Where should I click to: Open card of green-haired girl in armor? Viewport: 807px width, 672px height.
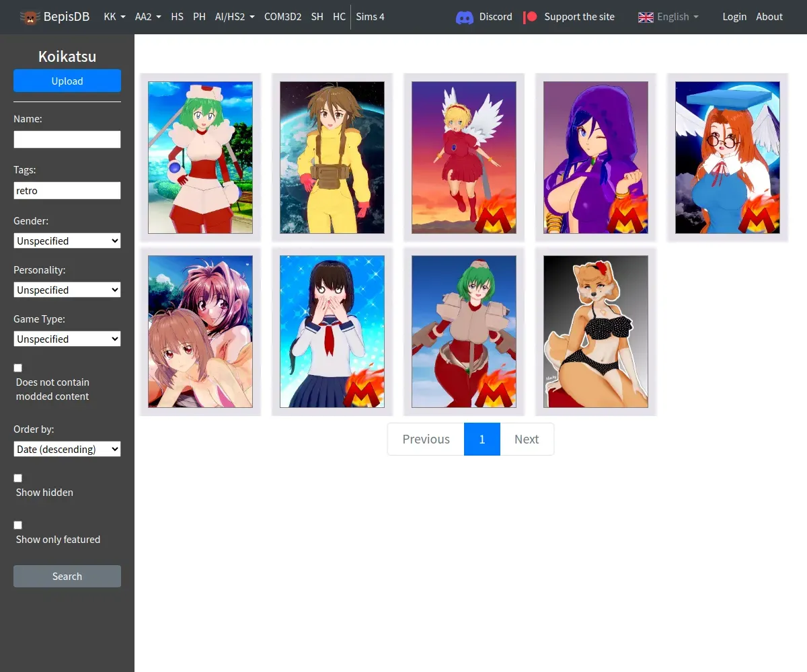pos(464,331)
